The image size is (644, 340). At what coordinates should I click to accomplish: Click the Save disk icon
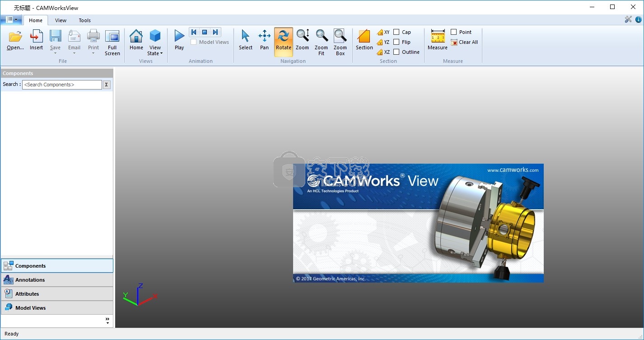pos(55,37)
